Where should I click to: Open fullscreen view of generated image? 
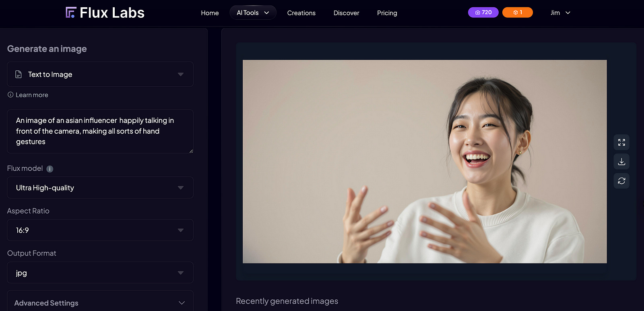(x=621, y=142)
